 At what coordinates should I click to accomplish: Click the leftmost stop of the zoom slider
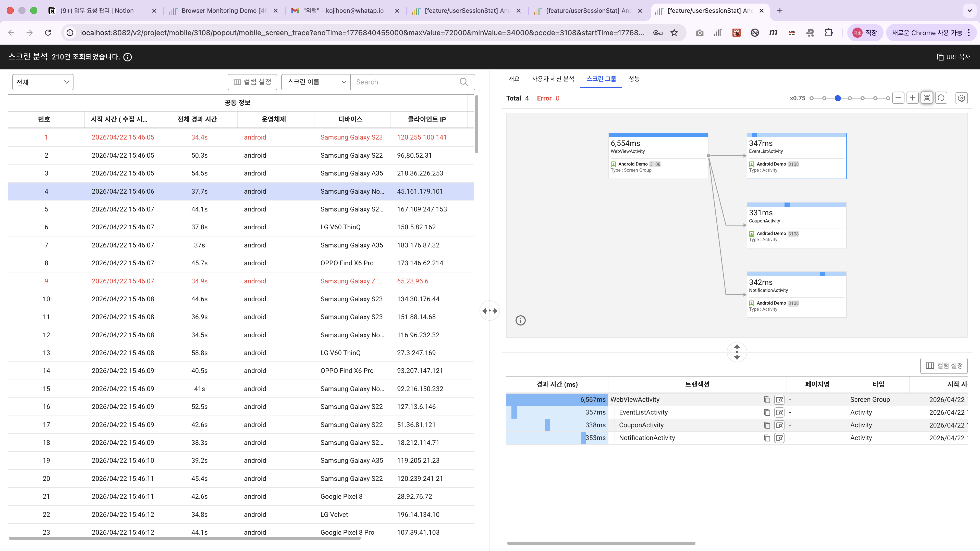(812, 98)
